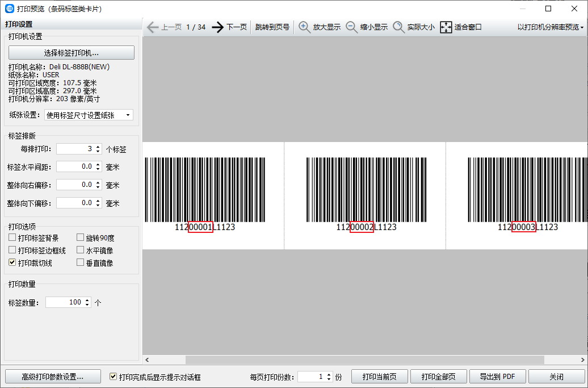Open 以打印机分辨率预览 preview mode dropdown
The image size is (588, 388).
[551, 27]
